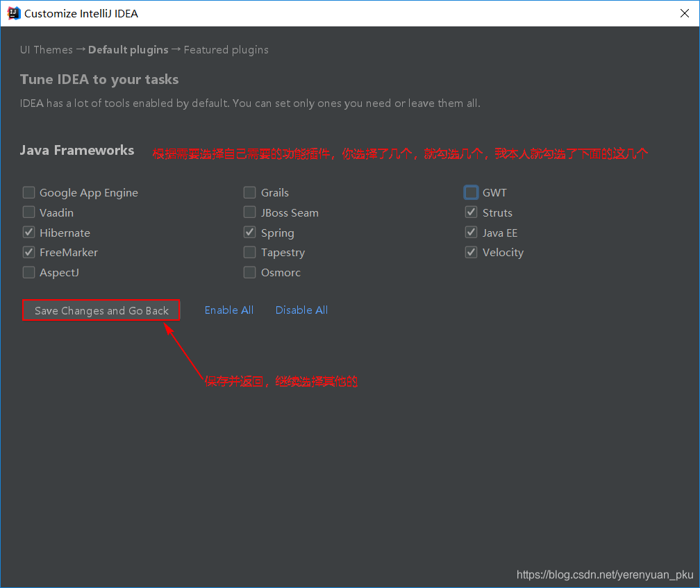The image size is (700, 588).
Task: Select the Default plugins breadcrumb step
Action: [x=128, y=49]
